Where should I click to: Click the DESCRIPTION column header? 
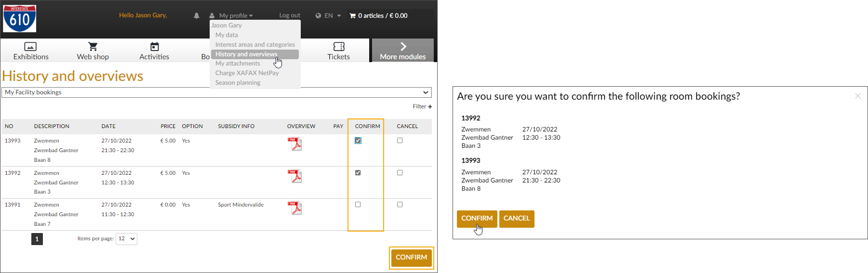point(52,126)
